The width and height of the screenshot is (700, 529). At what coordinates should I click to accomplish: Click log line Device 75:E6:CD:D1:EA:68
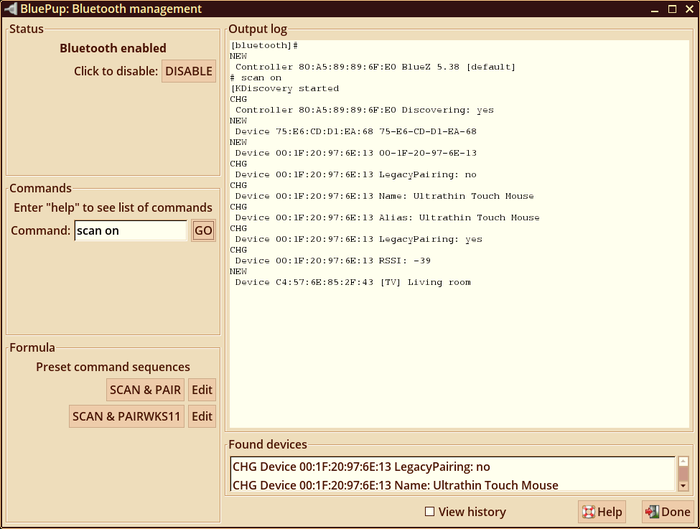[x=355, y=131]
